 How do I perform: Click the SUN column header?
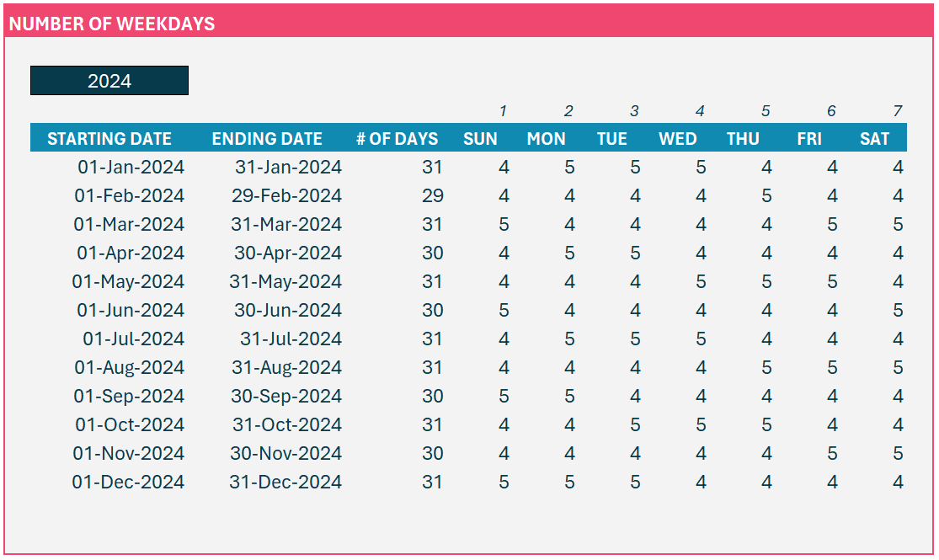click(480, 138)
